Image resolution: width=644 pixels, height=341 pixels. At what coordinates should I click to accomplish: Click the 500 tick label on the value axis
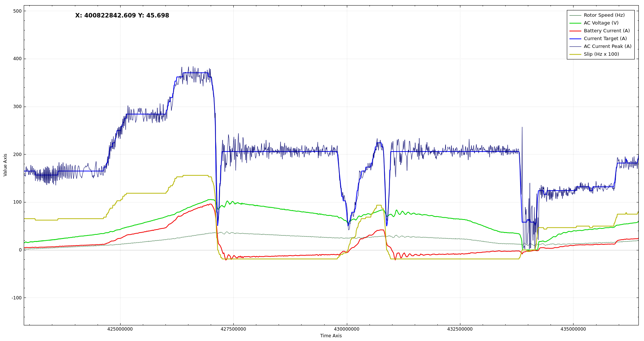click(17, 11)
